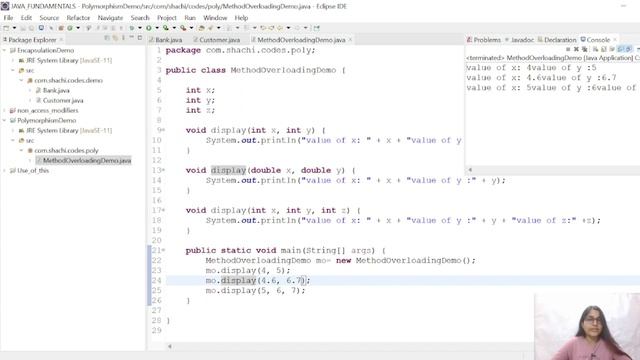Open the Source menu
The width and height of the screenshot is (640, 360).
click(49, 18)
